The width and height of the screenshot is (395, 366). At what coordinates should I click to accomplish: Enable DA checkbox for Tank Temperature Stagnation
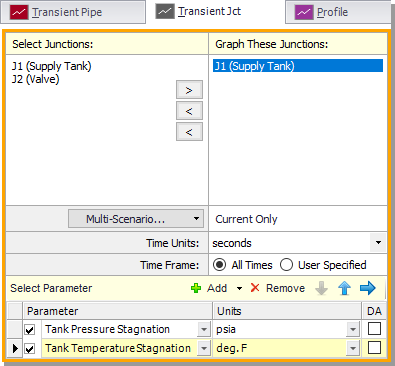click(374, 348)
